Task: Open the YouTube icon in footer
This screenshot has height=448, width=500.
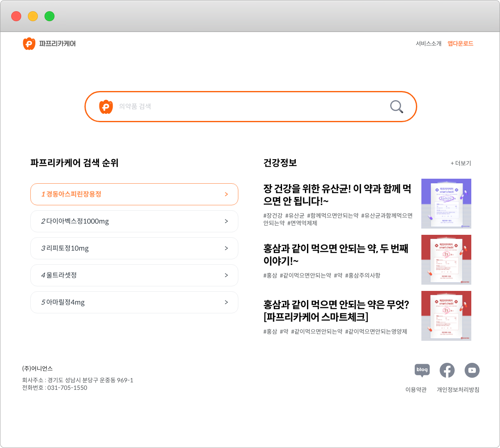Action: coord(472,370)
